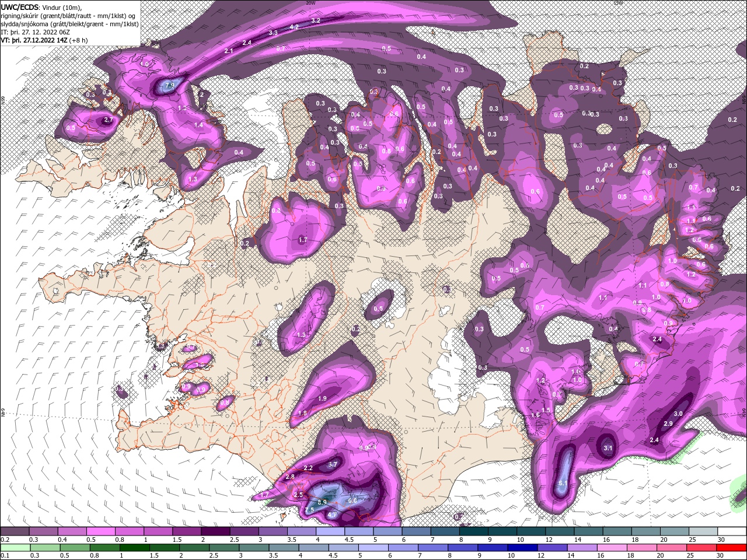
Task: Click the 'rigning/skúrir (grænt/blátt/rautt' legend description line
Action: [68, 15]
